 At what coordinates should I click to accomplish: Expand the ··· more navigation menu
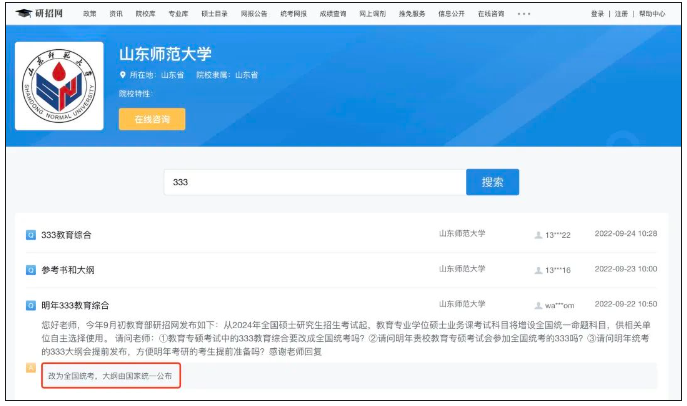pyautogui.click(x=524, y=13)
